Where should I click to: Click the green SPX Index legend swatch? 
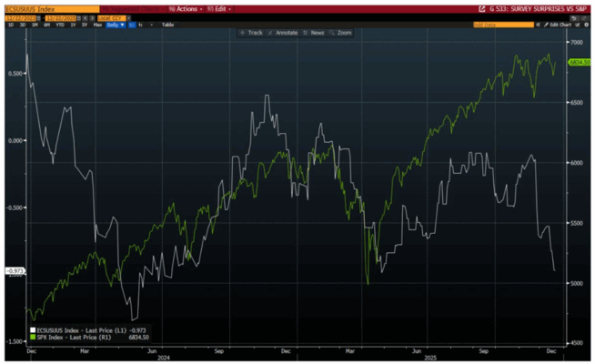point(33,337)
